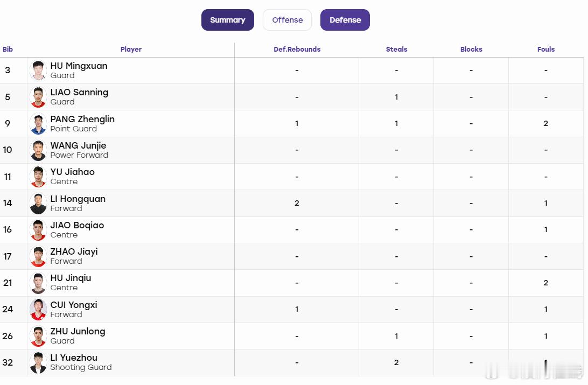
Task: Open PANG Zhenglin's avatar image
Action: pyautogui.click(x=38, y=124)
